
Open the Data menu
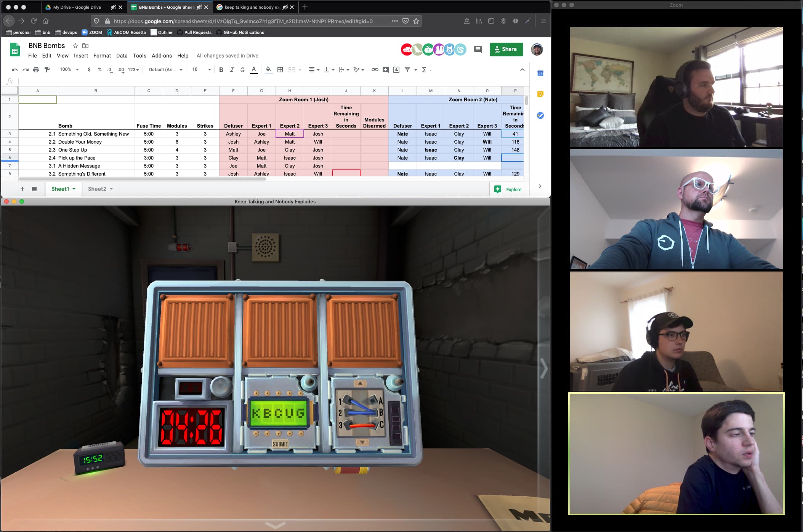pyautogui.click(x=122, y=56)
